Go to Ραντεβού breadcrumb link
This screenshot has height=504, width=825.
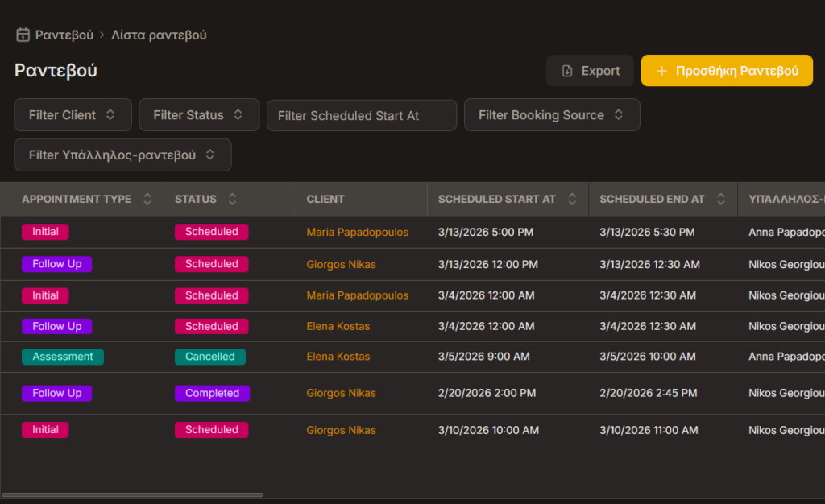pyautogui.click(x=64, y=35)
